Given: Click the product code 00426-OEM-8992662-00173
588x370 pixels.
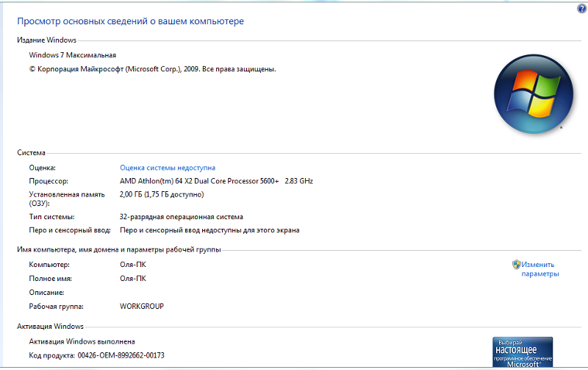Looking at the screenshot, I should (x=121, y=355).
